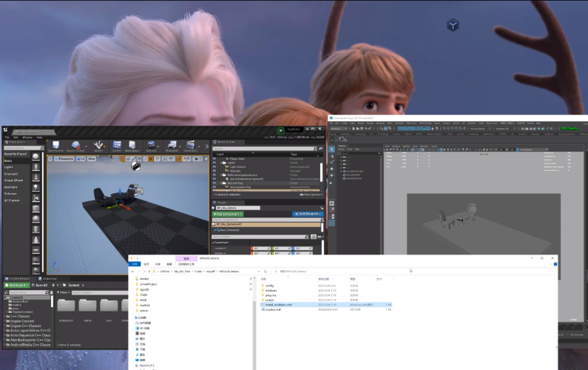This screenshot has width=588, height=370.
Task: Open Unreal File menu
Action: (x=7, y=138)
